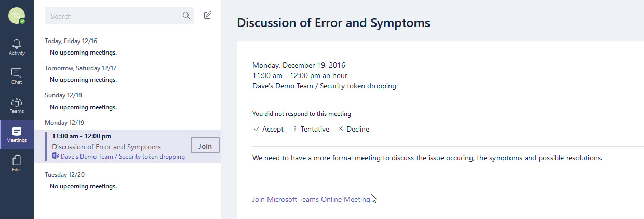Accept the meeting invitation

pos(268,129)
